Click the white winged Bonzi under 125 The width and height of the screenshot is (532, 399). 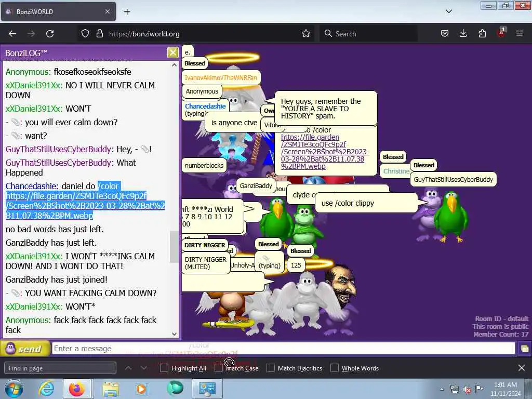coord(307,300)
